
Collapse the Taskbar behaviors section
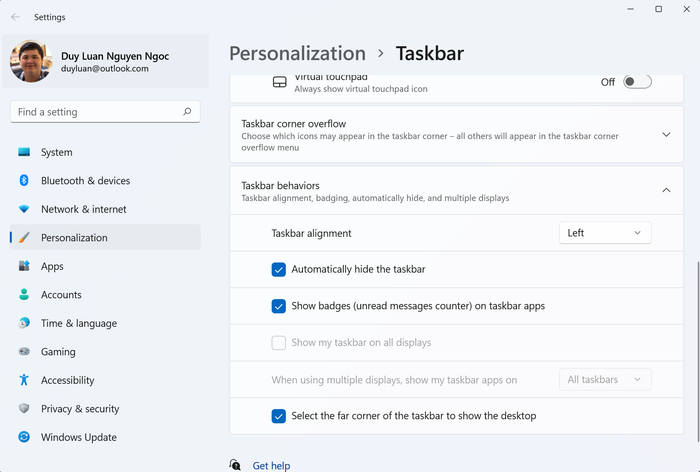pyautogui.click(x=666, y=190)
